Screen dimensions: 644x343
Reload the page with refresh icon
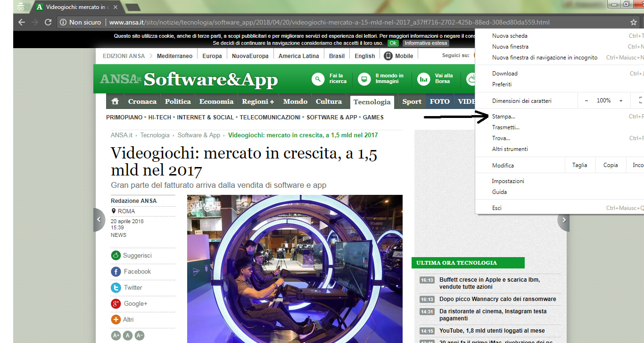click(x=48, y=22)
